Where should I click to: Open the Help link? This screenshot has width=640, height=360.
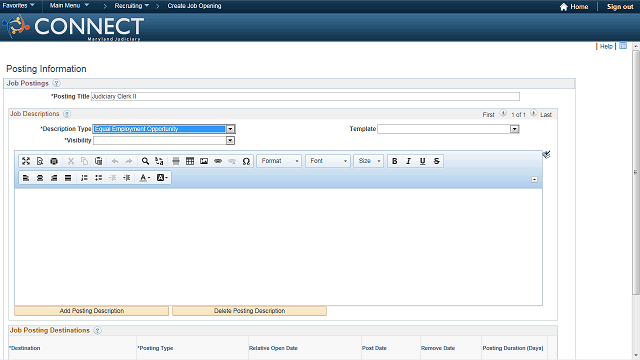coord(606,46)
